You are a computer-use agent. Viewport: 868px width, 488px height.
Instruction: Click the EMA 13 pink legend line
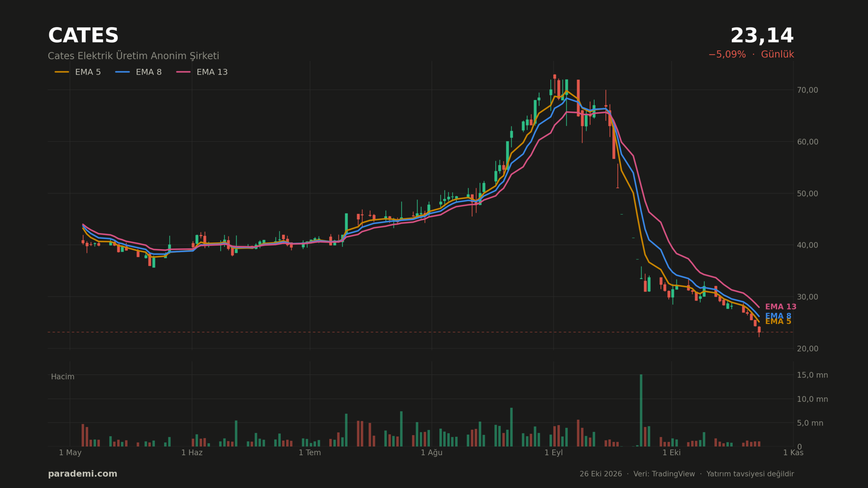coord(183,72)
